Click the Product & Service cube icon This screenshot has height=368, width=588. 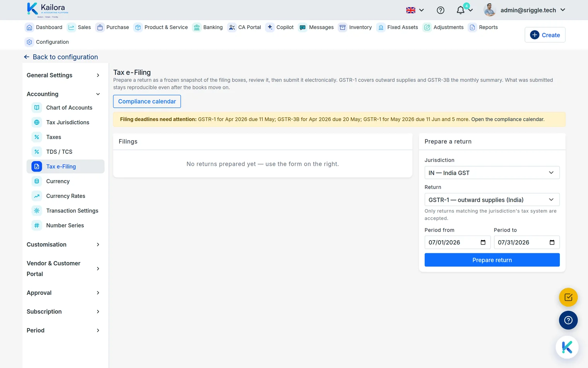click(138, 27)
